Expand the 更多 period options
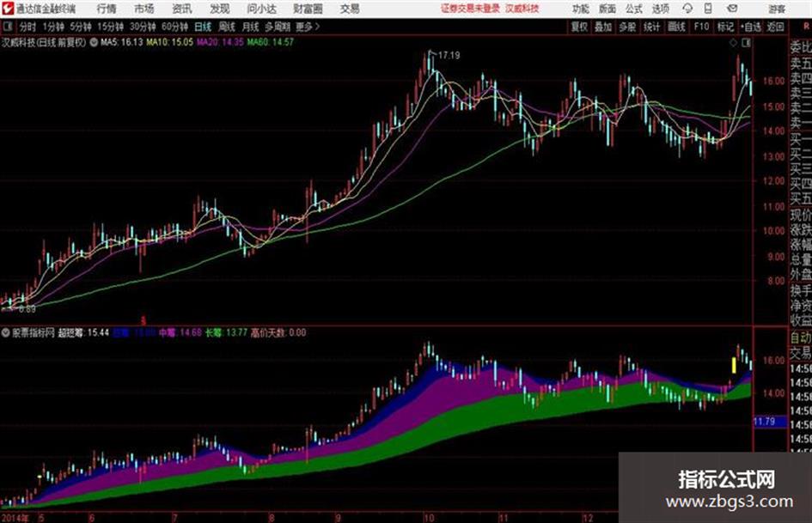 point(307,27)
